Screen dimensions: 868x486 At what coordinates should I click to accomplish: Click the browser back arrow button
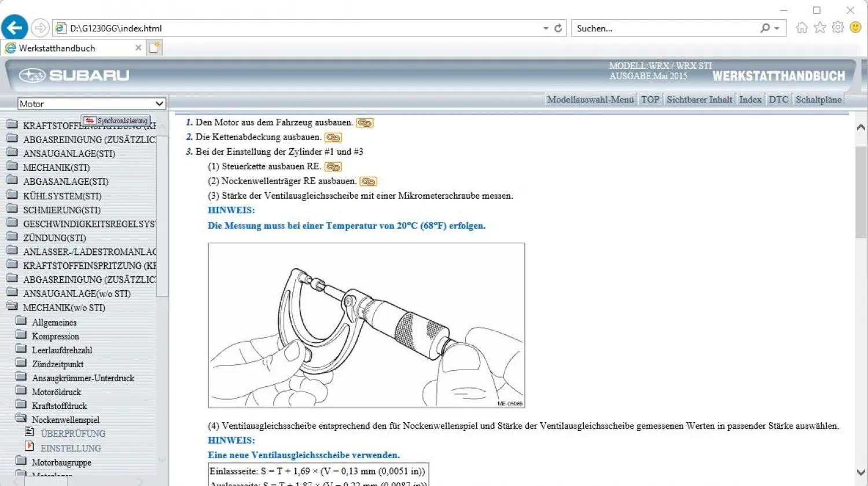[x=15, y=27]
